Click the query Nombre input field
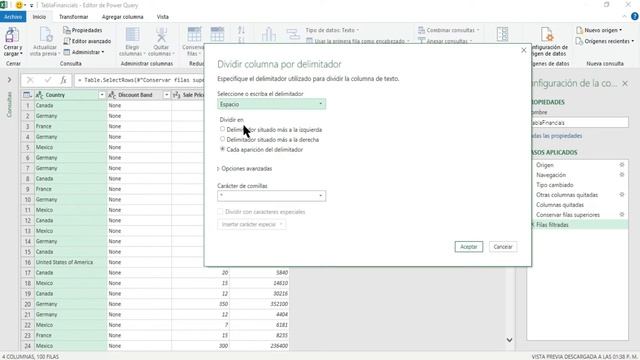640x360 pixels. coord(579,122)
